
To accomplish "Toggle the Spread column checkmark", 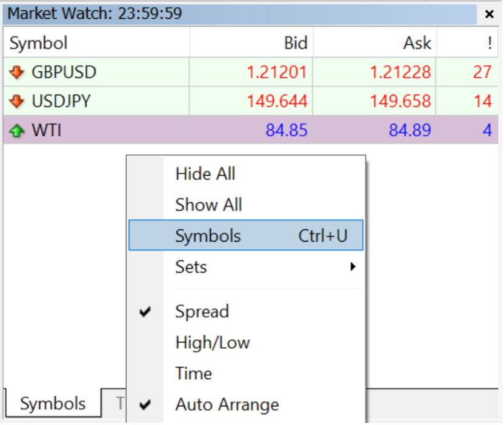I will coord(202,312).
